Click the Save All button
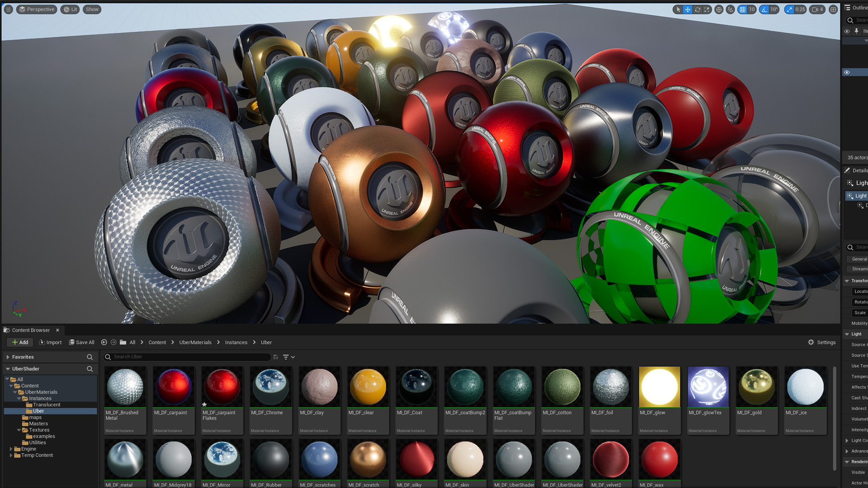 tap(82, 343)
